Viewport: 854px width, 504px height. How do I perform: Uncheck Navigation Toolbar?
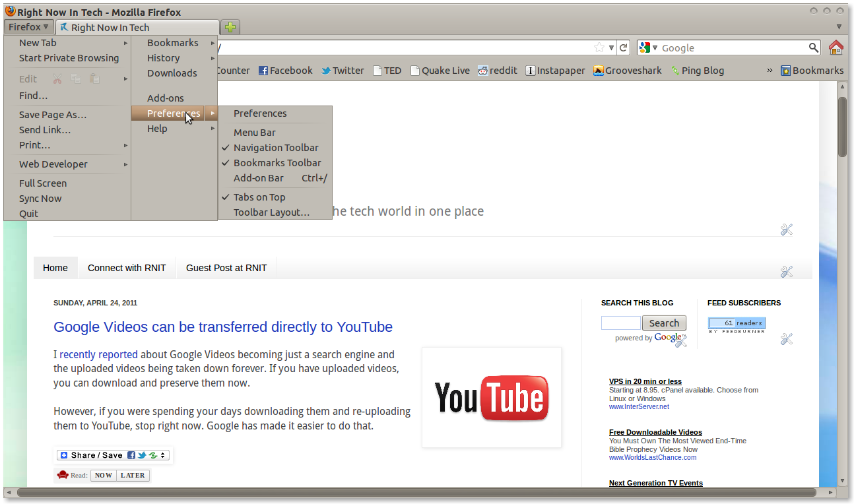(275, 148)
